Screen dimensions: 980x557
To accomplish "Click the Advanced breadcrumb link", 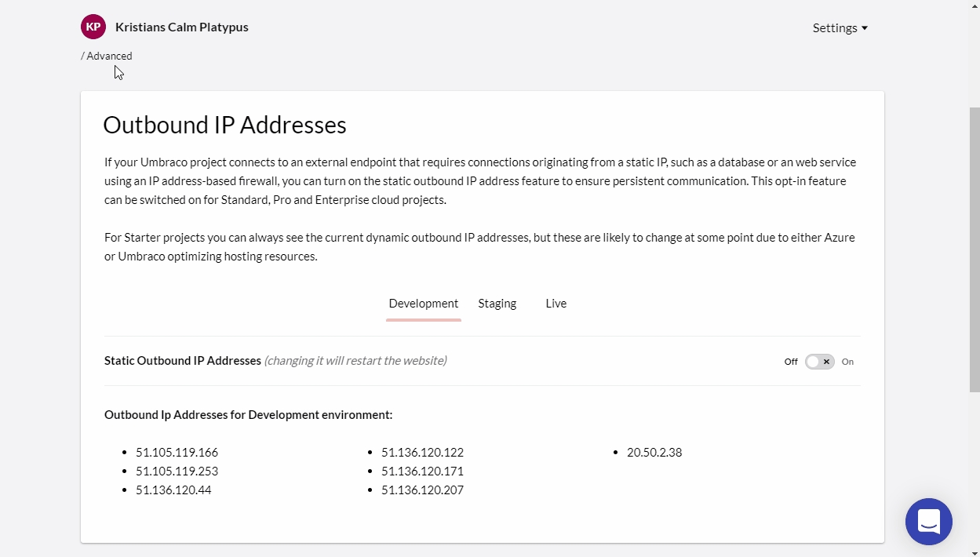I will [109, 56].
